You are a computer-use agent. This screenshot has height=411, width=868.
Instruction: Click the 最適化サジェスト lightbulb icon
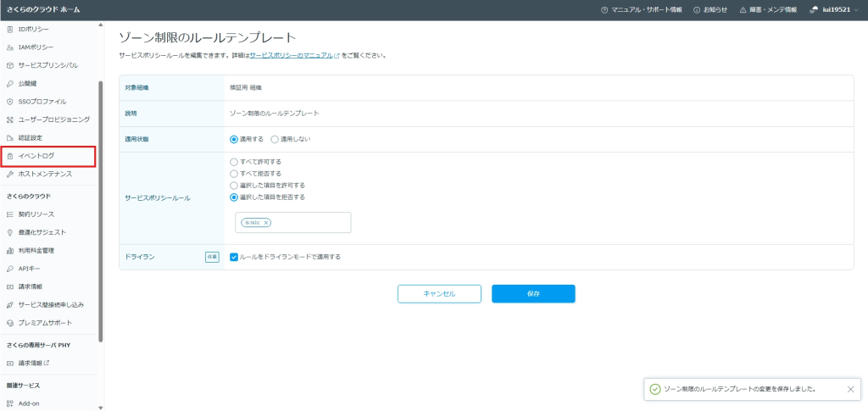10,232
